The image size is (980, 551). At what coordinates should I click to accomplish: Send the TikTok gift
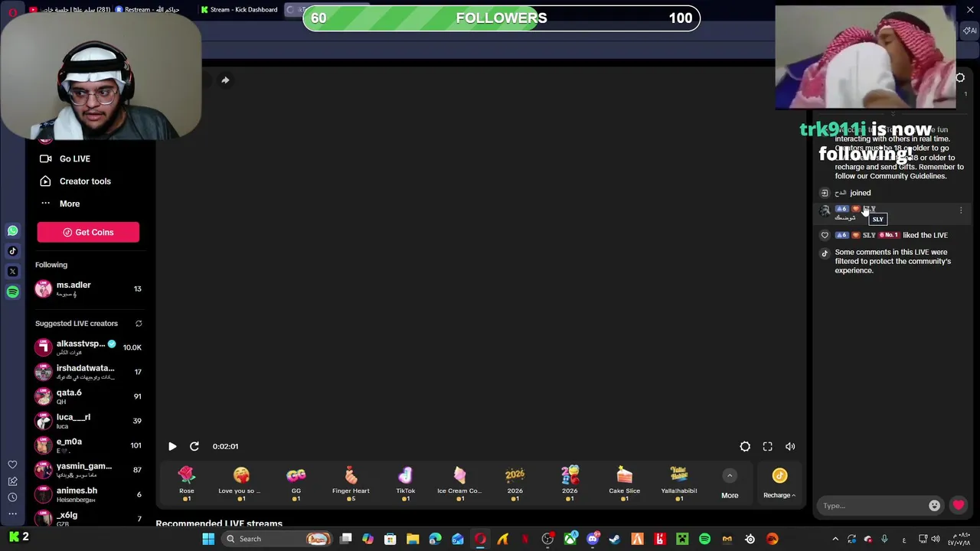coord(406,484)
